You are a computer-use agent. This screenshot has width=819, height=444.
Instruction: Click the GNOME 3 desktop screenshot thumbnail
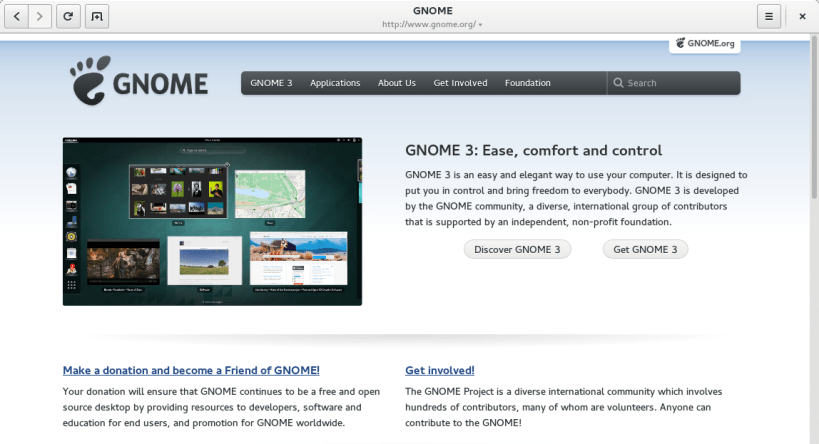(212, 221)
